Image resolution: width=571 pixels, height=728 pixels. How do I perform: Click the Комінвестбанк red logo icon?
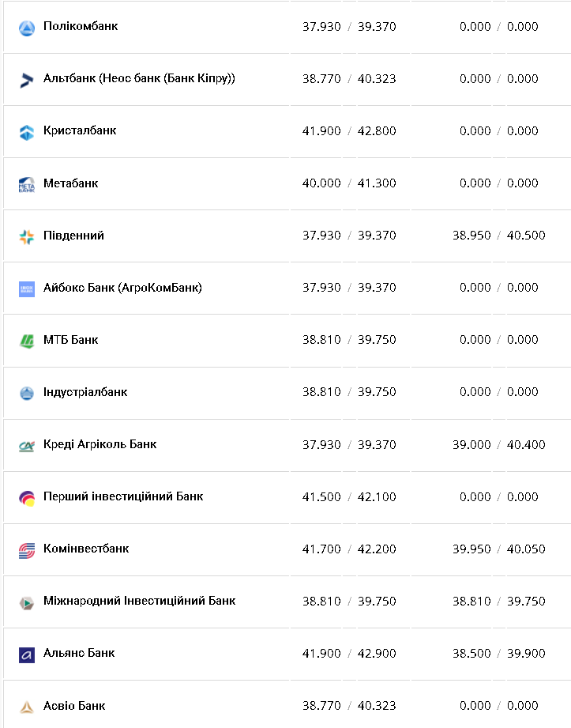click(x=27, y=550)
